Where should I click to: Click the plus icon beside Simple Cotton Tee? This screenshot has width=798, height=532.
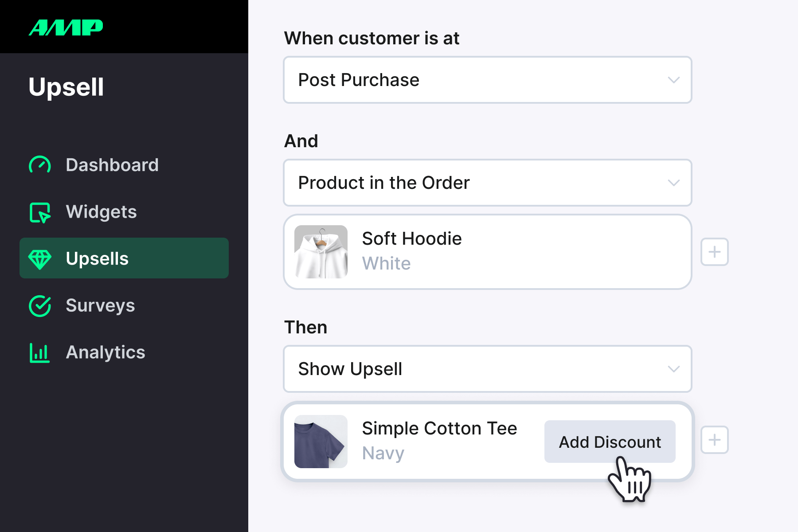(714, 440)
